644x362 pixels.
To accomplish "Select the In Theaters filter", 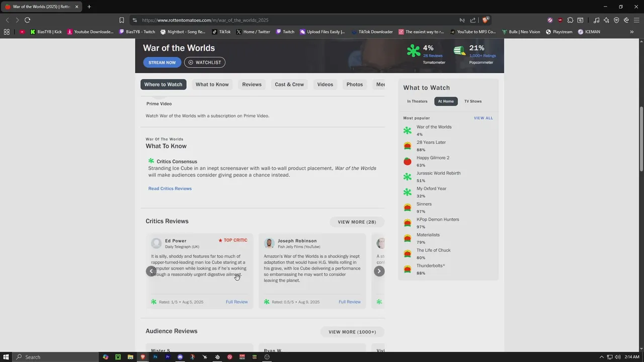I will click(x=418, y=101).
